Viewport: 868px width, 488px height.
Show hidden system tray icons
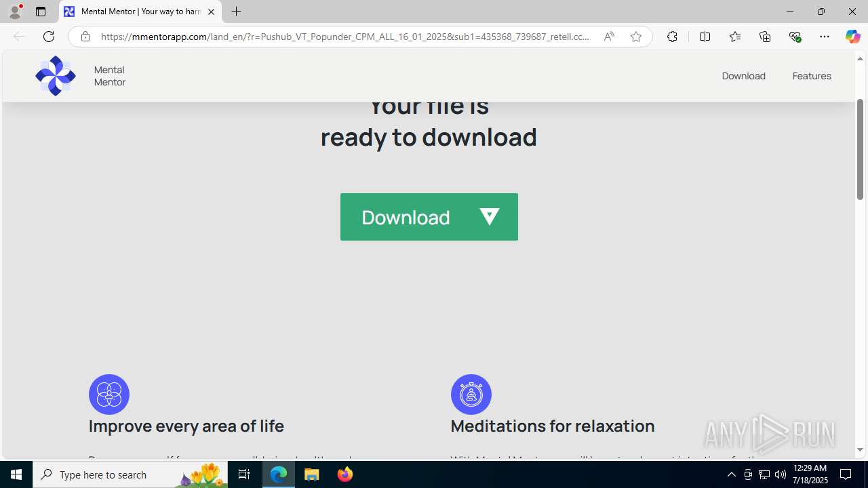click(731, 474)
